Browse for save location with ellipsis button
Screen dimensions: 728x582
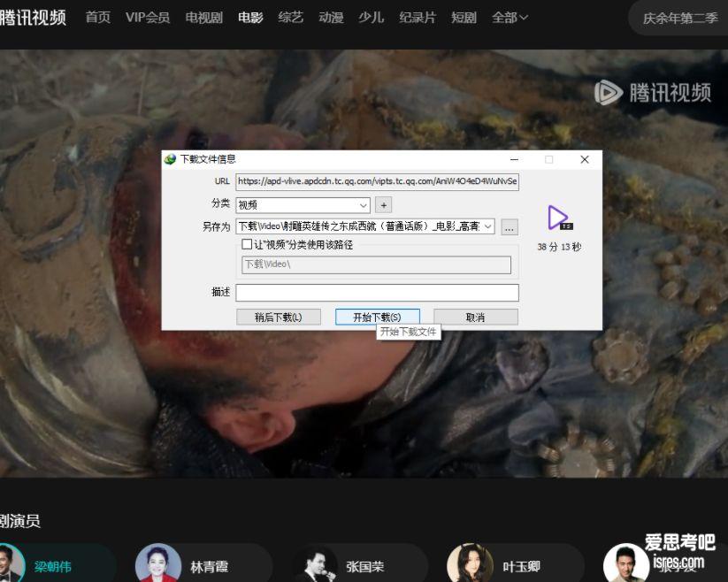(x=510, y=227)
